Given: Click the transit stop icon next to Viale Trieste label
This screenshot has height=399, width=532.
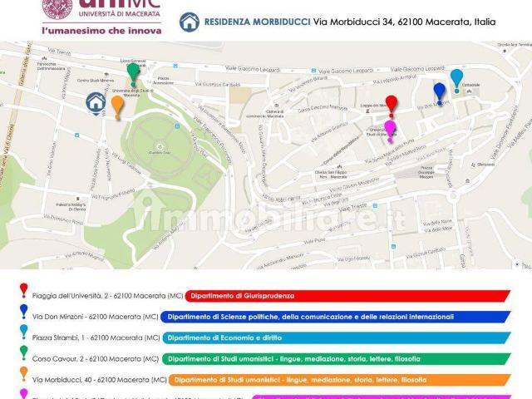Looking at the screenshot, I should pyautogui.click(x=375, y=205).
